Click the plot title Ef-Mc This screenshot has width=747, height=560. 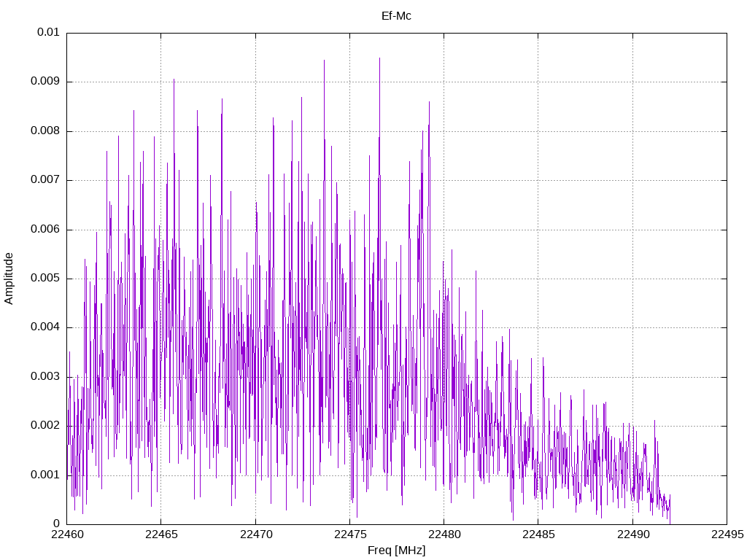click(x=396, y=16)
